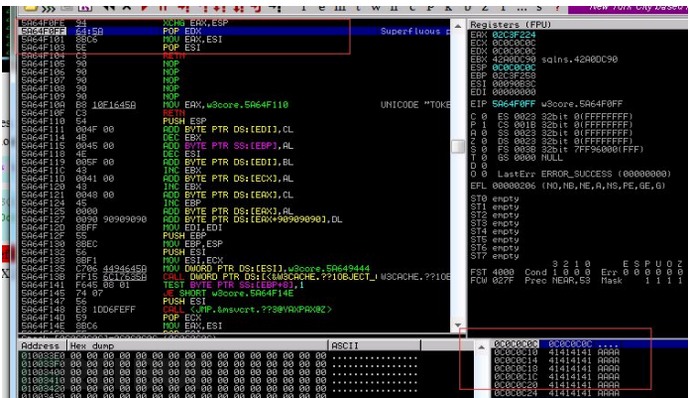Select EBX register value 42A0DC90
This screenshot has width=690, height=398.
[x=514, y=59]
